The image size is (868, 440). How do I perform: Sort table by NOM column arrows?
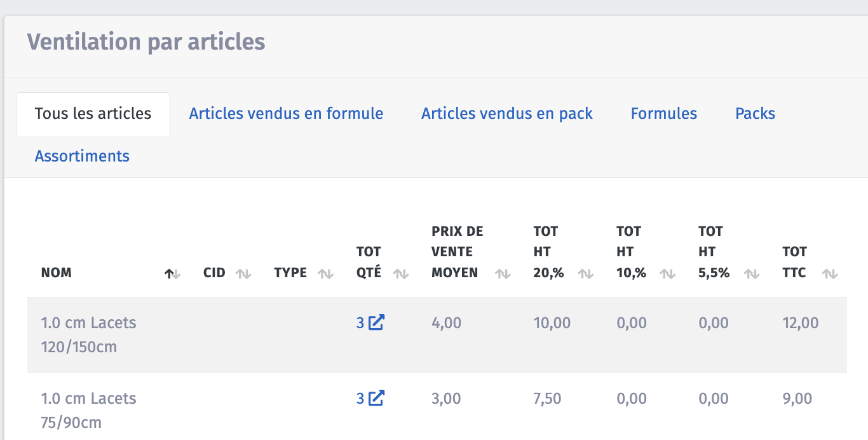click(x=173, y=274)
